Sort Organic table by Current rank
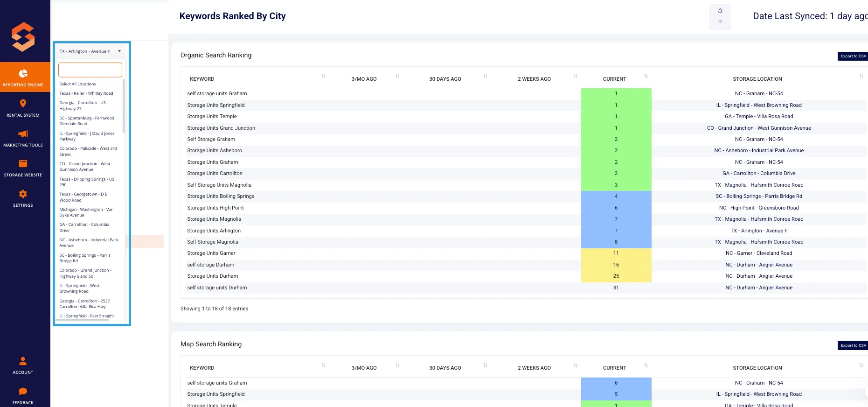Viewport: 868px width, 407px height. click(646, 76)
